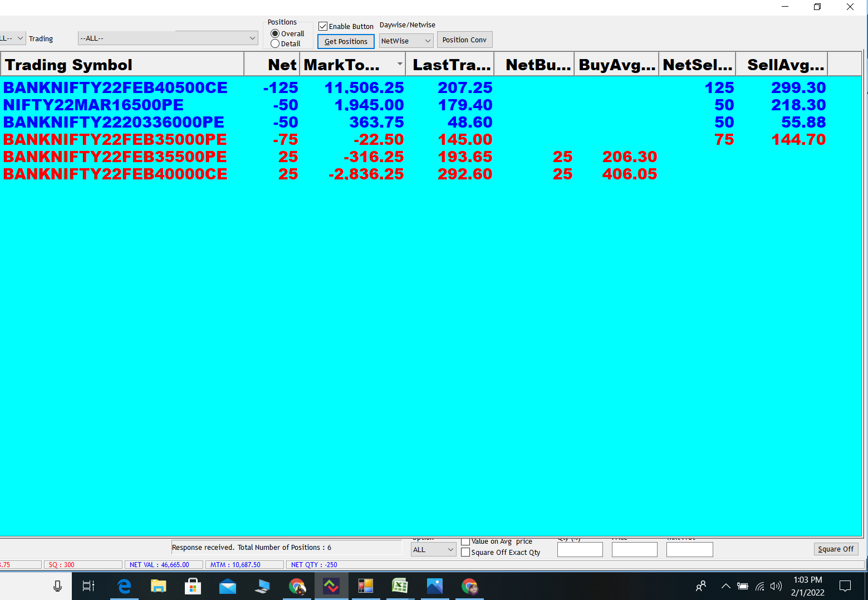Image resolution: width=868 pixels, height=600 pixels.
Task: Click the Get Positions button
Action: (346, 41)
